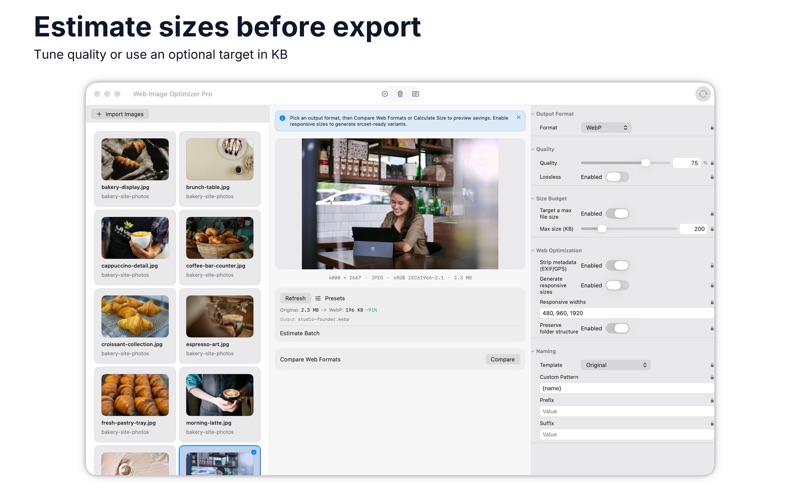Click the lock icon on the Max size (KB) row

712,229
